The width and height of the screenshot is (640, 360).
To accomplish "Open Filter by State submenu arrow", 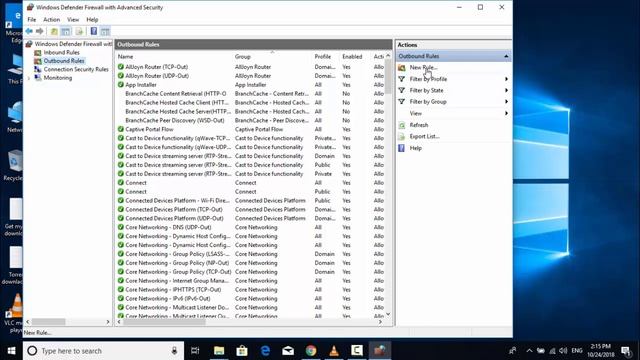I will click(x=506, y=90).
